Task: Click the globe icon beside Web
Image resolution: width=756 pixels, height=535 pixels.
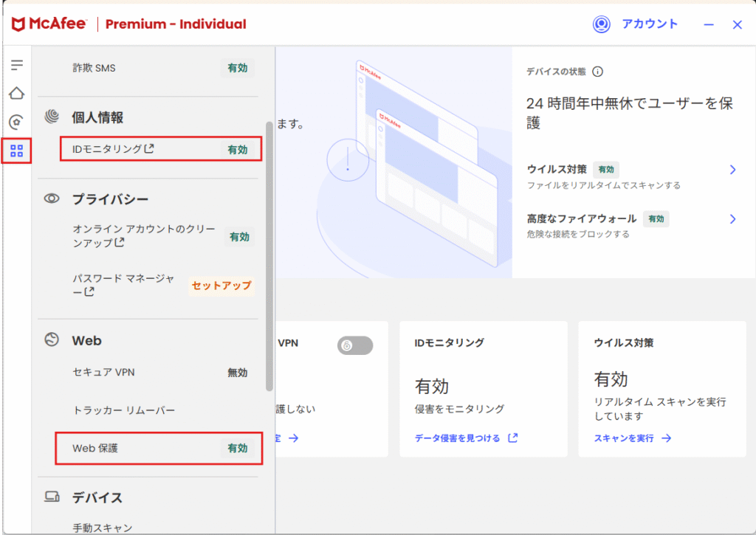Action: 52,339
